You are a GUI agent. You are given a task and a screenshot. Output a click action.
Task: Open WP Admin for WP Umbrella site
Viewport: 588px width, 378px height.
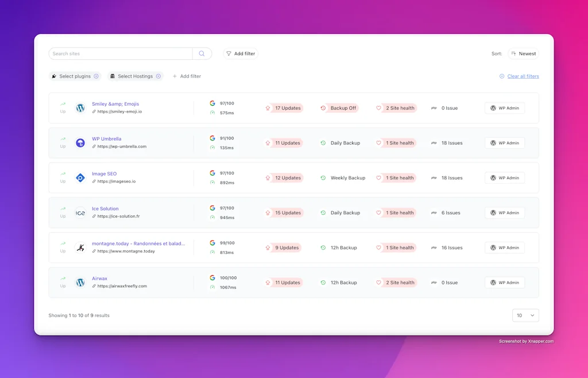coord(504,142)
